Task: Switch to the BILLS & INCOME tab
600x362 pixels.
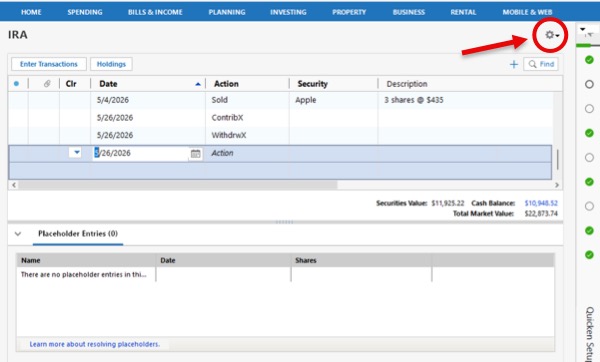Action: pos(155,12)
